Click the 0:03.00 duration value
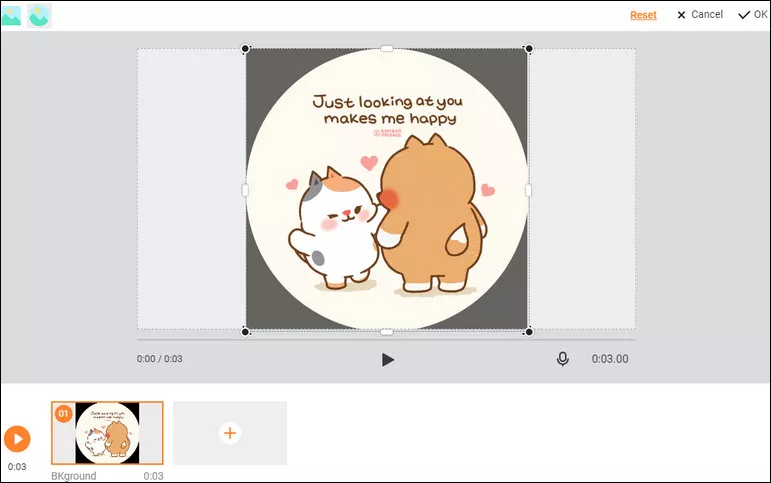Screen dimensions: 771x483 [x=610, y=359]
